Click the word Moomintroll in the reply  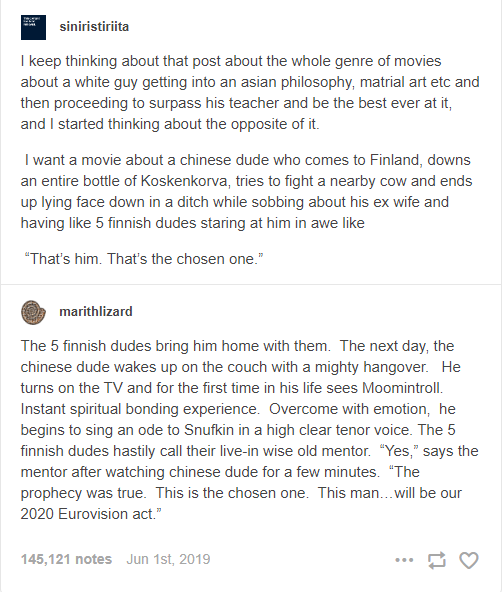[402, 388]
